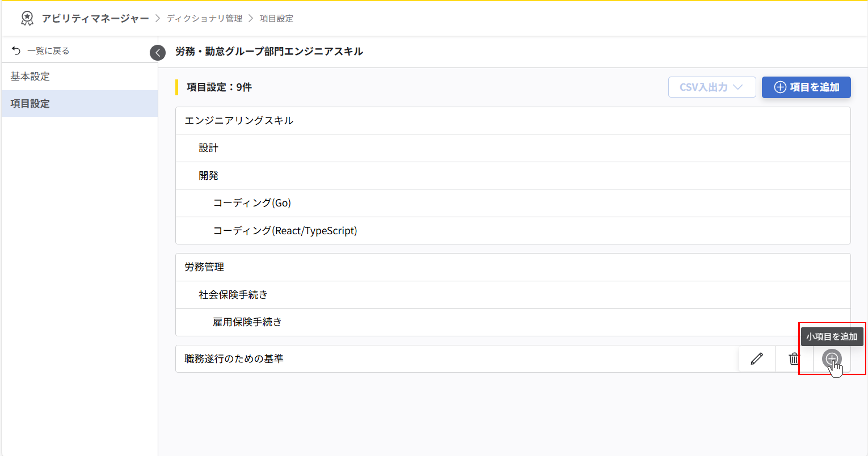
Task: Select the 社会保険手続き row
Action: pos(233,295)
